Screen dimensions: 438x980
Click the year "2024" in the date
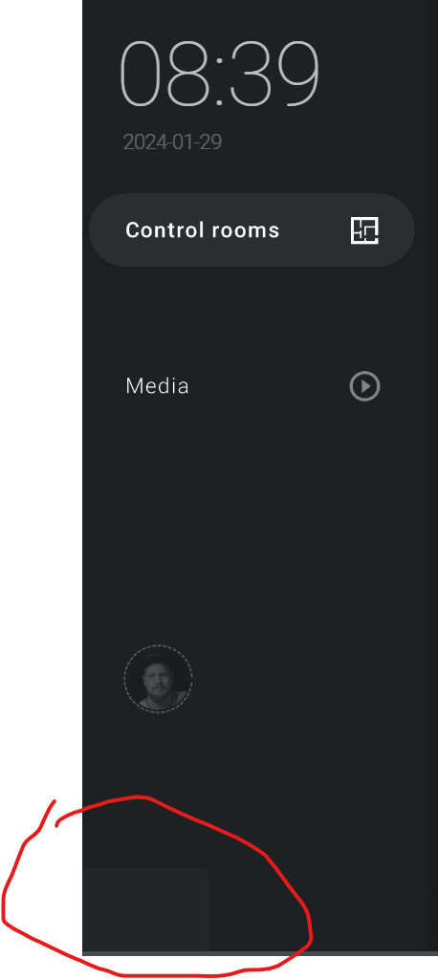[146, 142]
